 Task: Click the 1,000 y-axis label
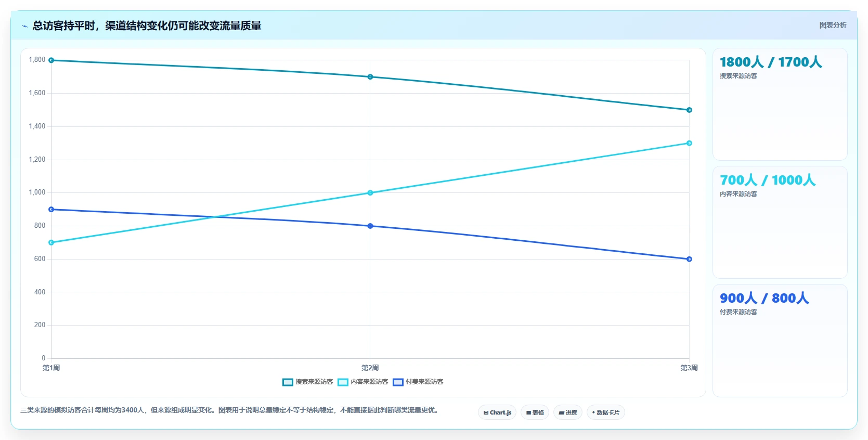point(37,192)
